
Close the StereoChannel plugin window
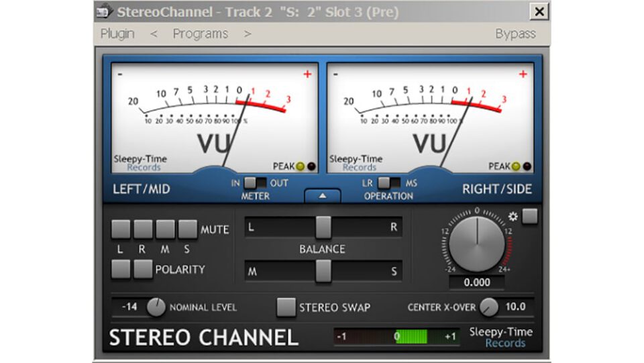coord(539,11)
